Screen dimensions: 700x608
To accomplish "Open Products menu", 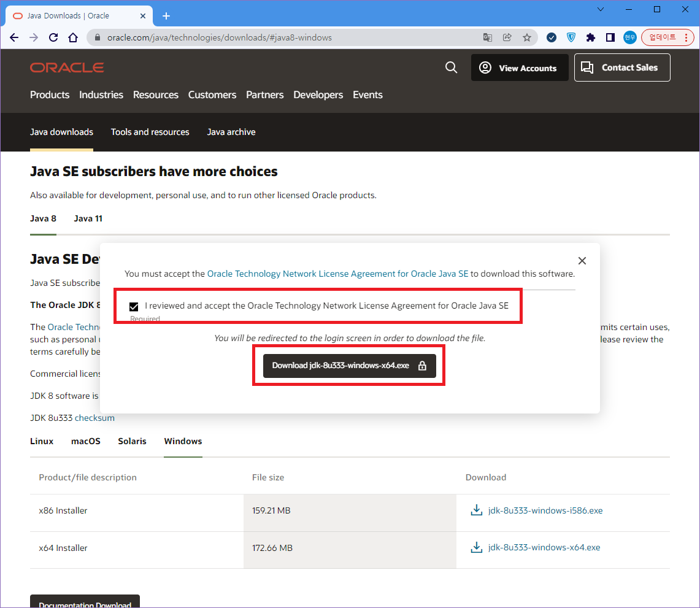I will [x=50, y=94].
